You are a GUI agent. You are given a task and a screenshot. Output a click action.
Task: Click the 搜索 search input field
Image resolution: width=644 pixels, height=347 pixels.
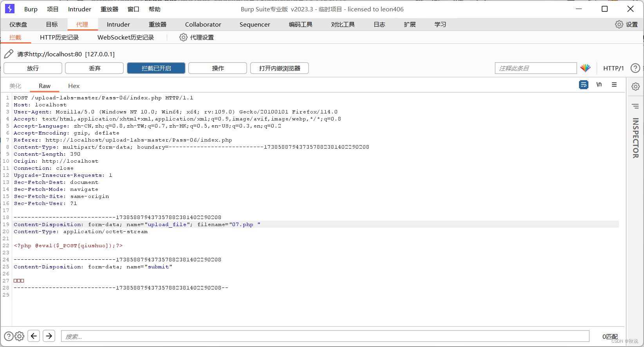click(x=325, y=336)
